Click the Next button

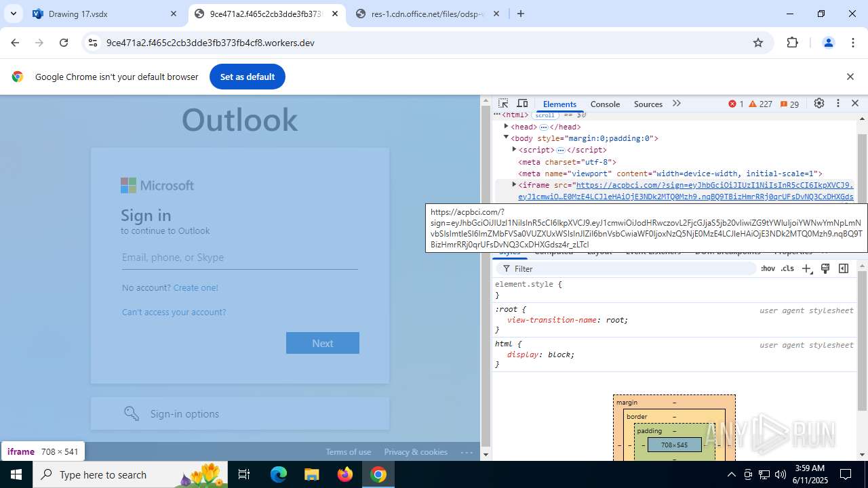point(323,343)
